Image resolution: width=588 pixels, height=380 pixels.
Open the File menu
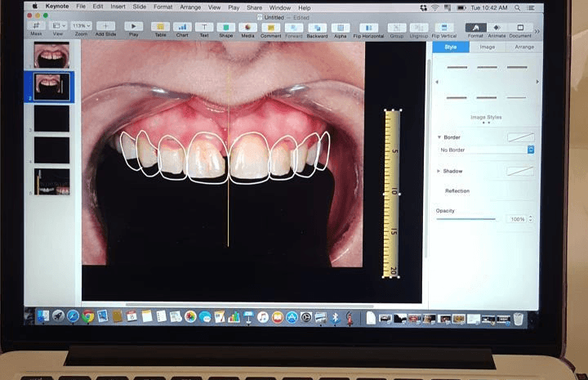pyautogui.click(x=81, y=7)
